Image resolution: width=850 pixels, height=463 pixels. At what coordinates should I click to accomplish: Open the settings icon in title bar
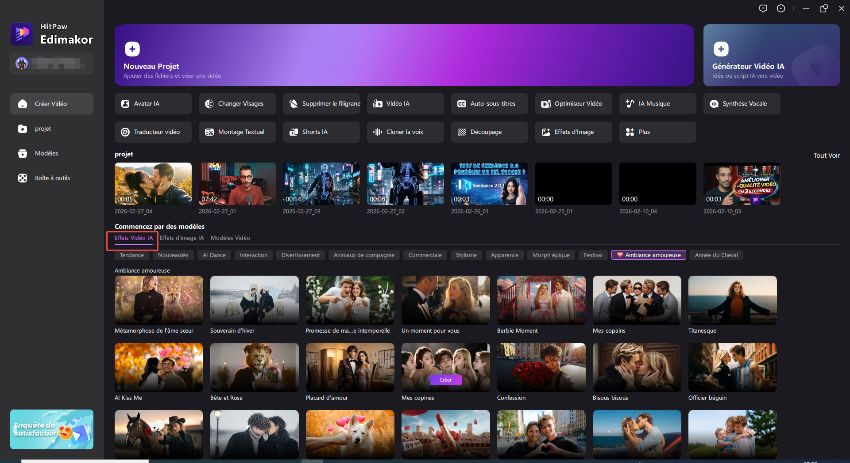[x=781, y=8]
